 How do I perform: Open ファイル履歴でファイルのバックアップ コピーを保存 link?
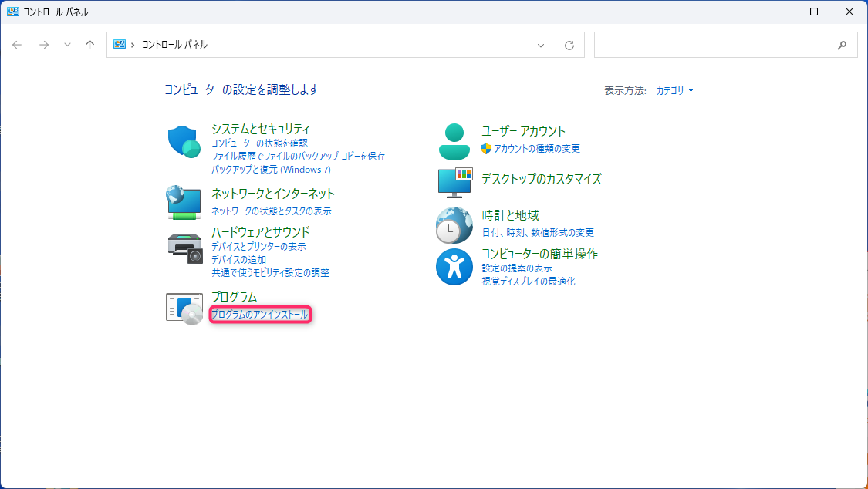(299, 157)
